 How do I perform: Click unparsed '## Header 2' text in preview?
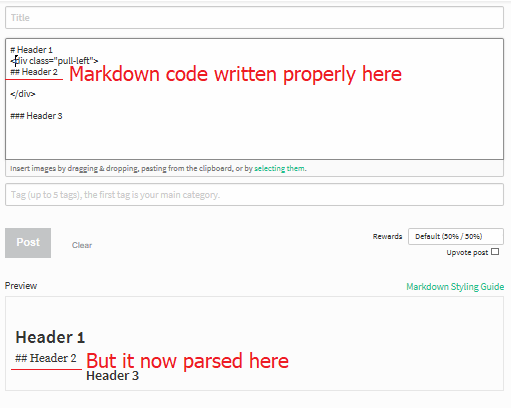[x=46, y=358]
